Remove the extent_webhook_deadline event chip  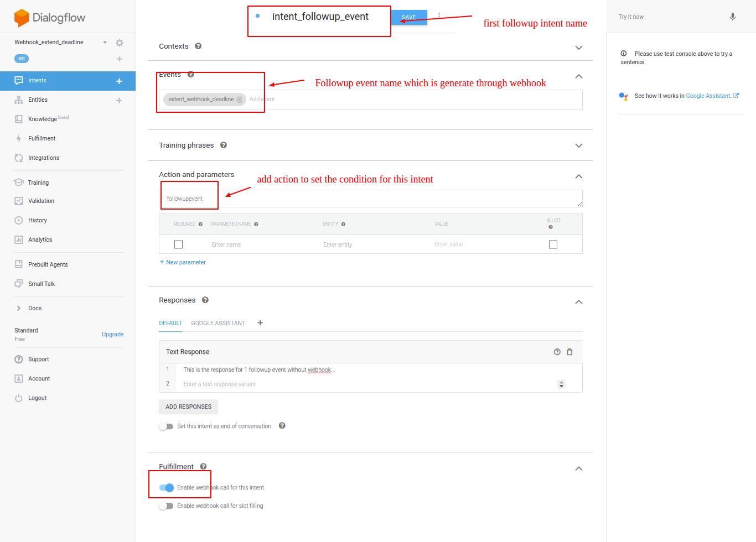click(240, 100)
